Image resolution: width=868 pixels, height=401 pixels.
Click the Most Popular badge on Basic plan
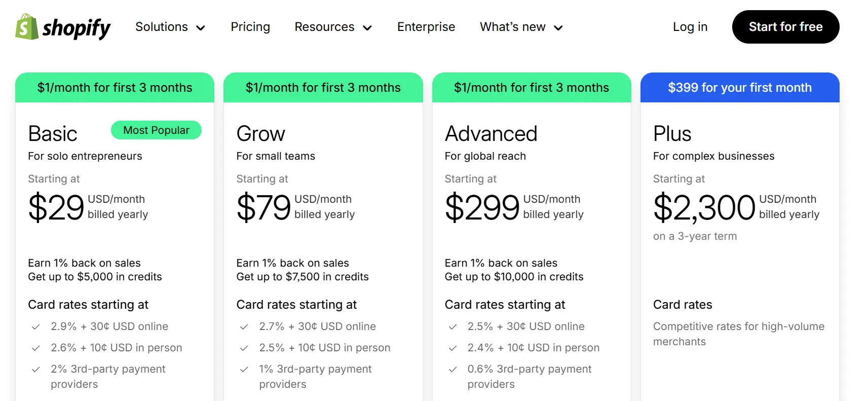[156, 130]
